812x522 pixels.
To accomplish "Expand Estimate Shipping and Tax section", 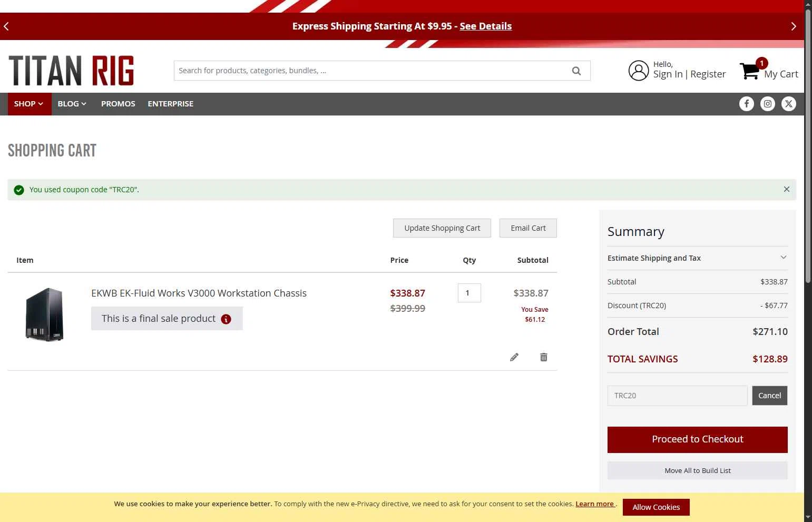I will [698, 258].
